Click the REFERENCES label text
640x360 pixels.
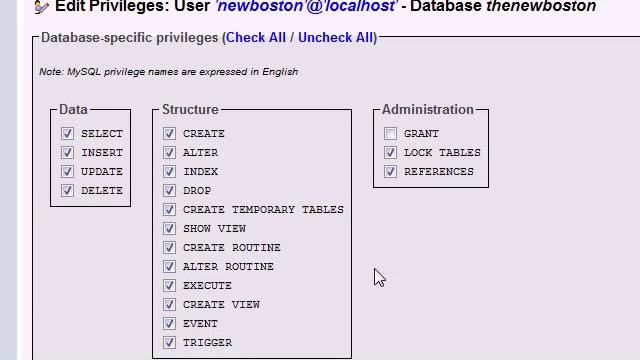click(439, 172)
